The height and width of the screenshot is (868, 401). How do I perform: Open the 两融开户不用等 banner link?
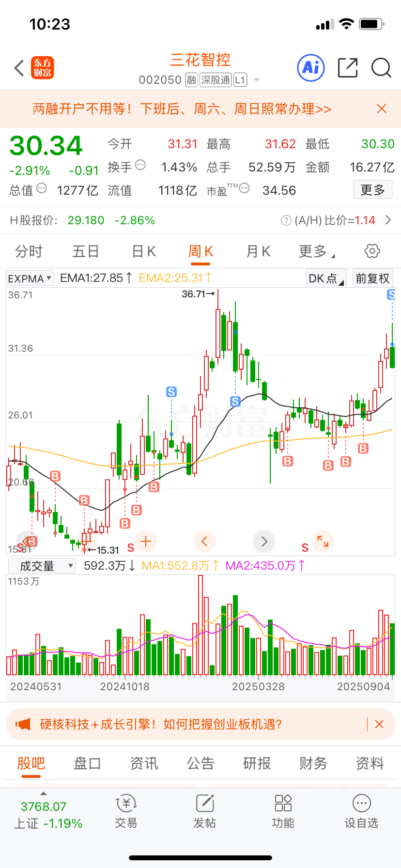[182, 108]
